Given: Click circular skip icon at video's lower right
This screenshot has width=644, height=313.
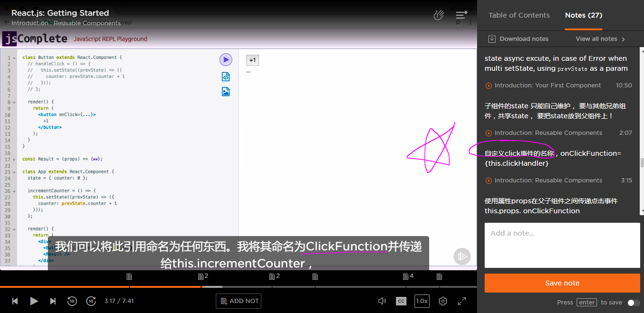Looking at the screenshot, I should coord(462,256).
